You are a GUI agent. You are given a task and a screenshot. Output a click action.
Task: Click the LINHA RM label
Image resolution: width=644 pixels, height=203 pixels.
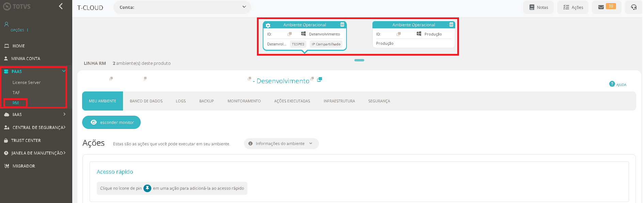(95, 63)
